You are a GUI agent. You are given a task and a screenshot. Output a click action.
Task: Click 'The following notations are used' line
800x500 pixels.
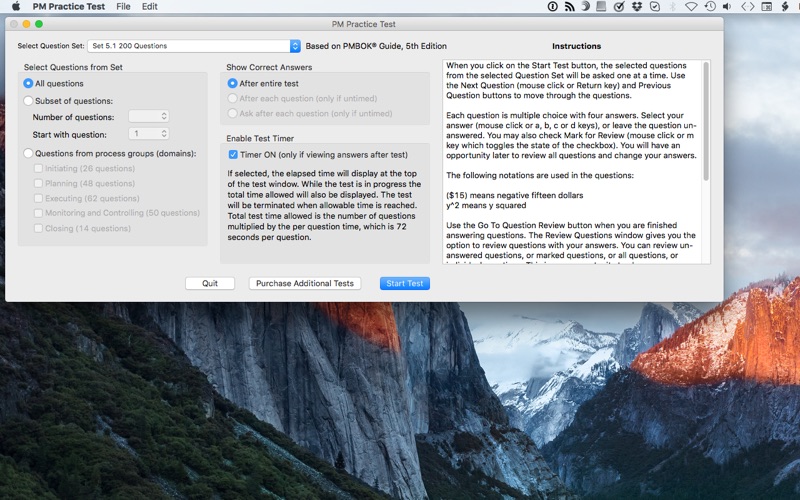tap(540, 175)
